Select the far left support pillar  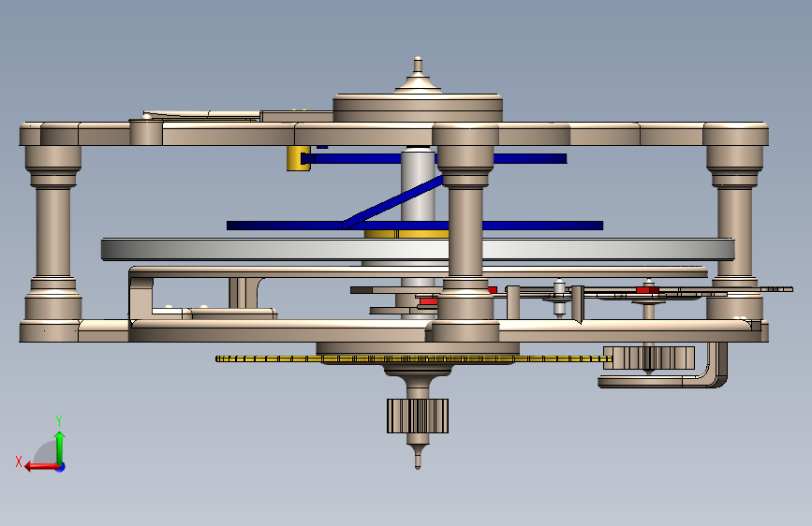coord(52,233)
